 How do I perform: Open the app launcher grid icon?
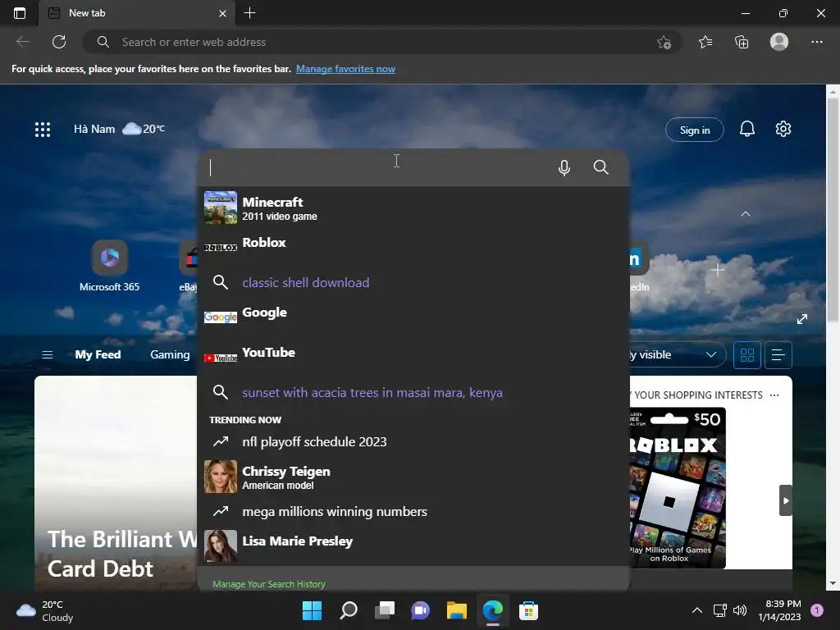(43, 129)
